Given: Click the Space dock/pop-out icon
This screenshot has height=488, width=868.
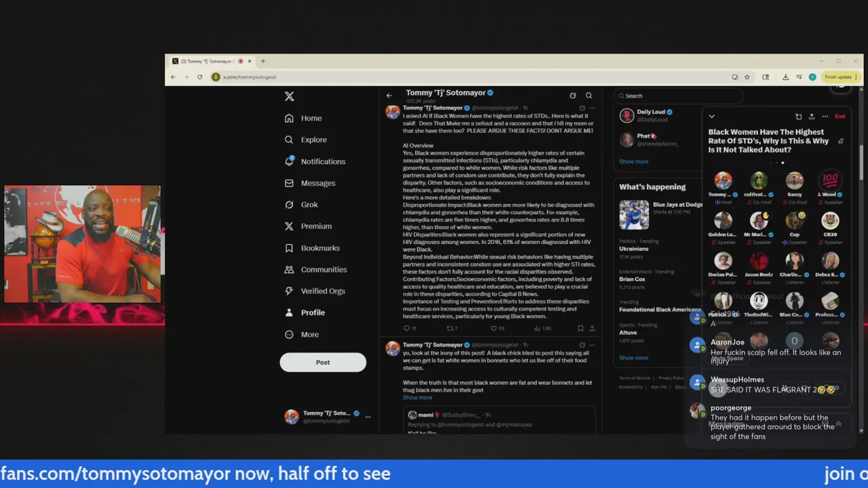Looking at the screenshot, I should [x=798, y=117].
